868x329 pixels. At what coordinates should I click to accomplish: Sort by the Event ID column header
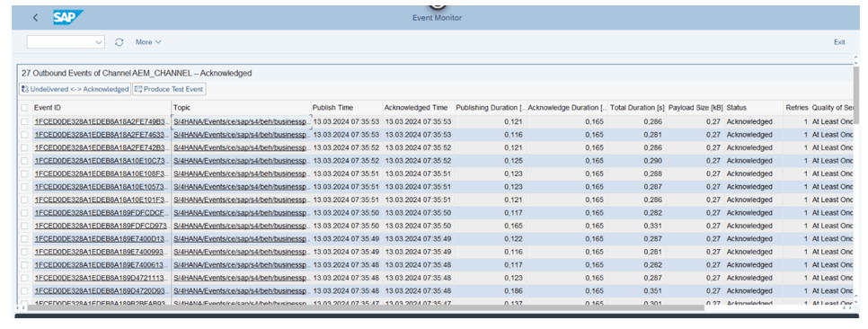(102, 108)
